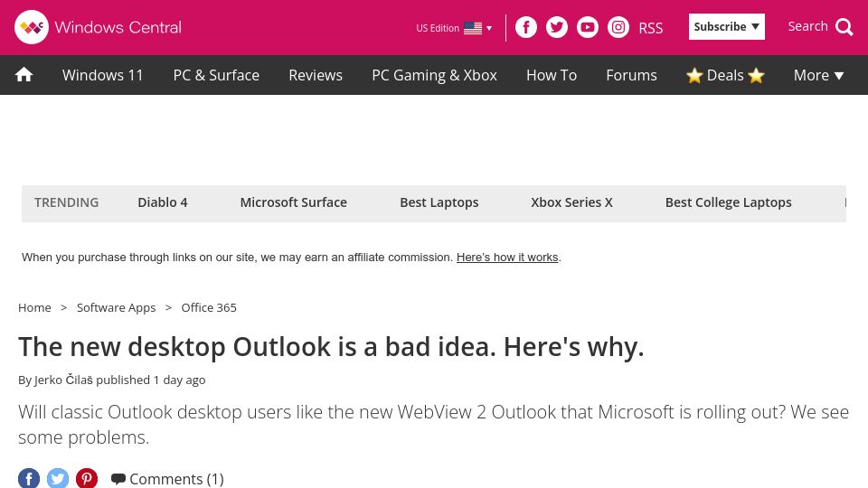Open trending topic Best Laptops
The image size is (868, 488).
click(x=439, y=202)
